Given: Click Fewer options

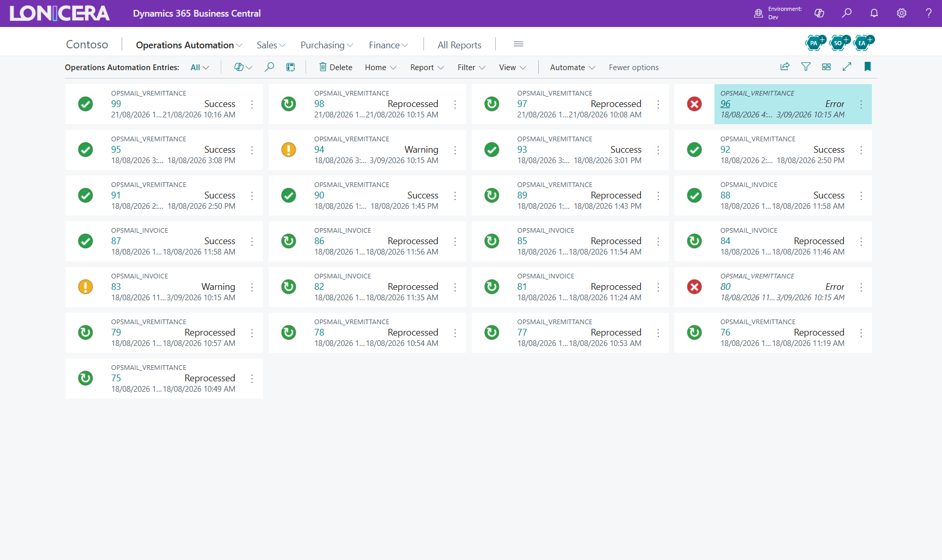Looking at the screenshot, I should point(633,68).
